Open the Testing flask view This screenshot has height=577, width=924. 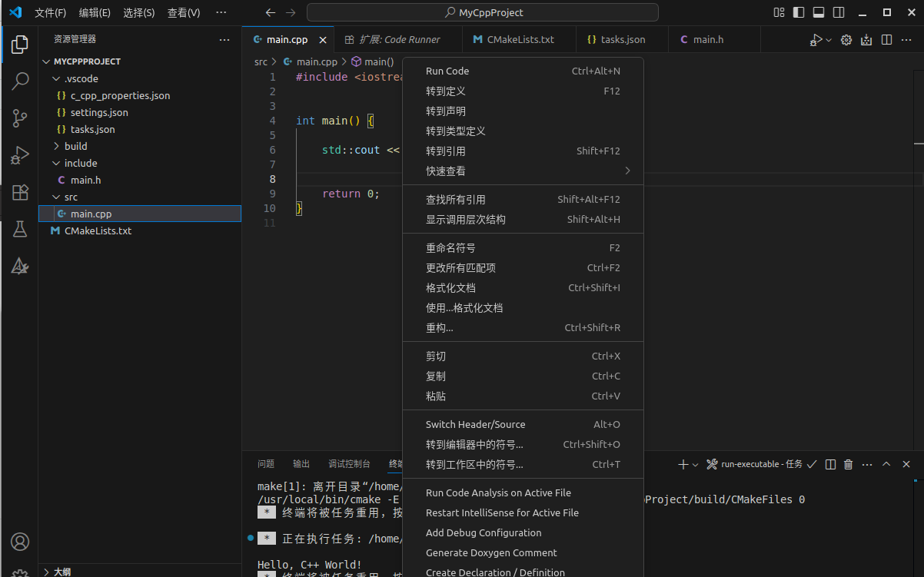(x=19, y=229)
